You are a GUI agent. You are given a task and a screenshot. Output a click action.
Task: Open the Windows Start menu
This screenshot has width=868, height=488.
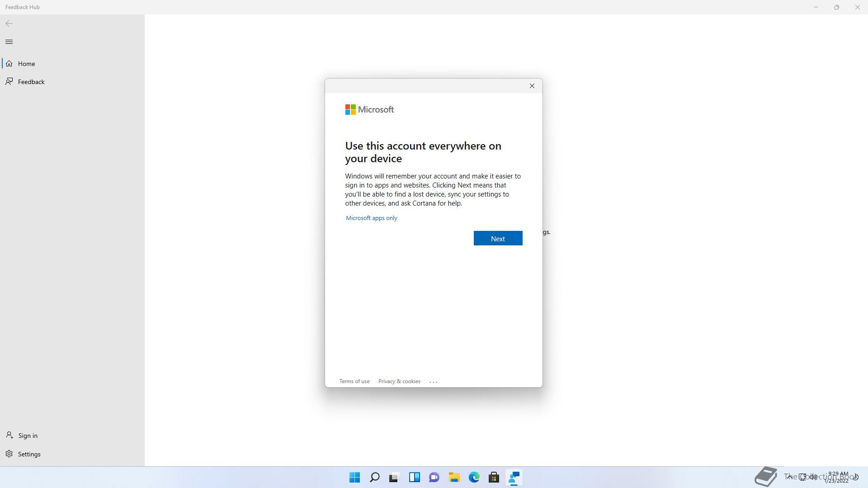click(x=355, y=477)
